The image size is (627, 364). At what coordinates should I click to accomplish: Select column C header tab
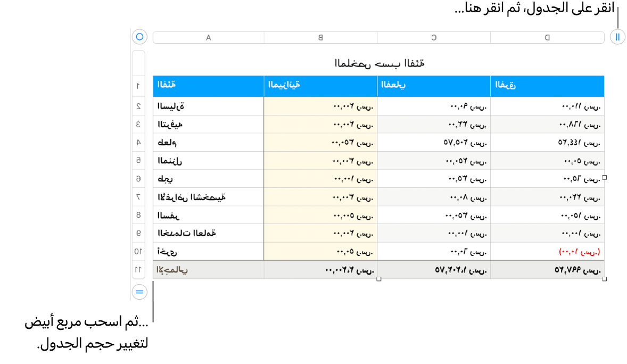(434, 38)
